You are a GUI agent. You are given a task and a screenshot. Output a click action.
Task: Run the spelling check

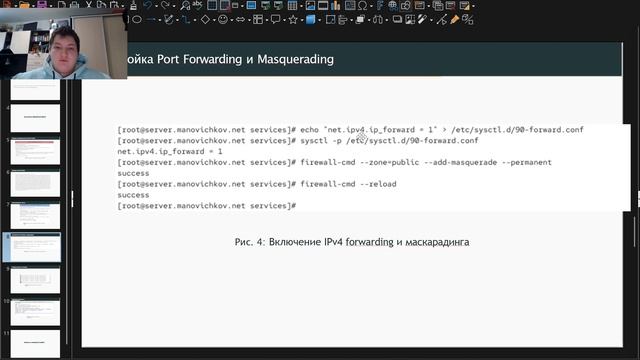pyautogui.click(x=197, y=5)
